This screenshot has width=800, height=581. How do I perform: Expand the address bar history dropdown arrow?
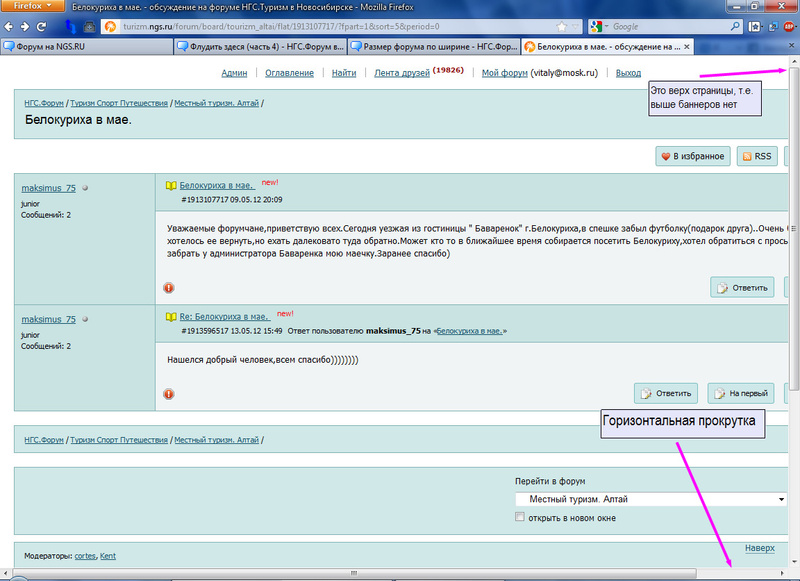578,26
